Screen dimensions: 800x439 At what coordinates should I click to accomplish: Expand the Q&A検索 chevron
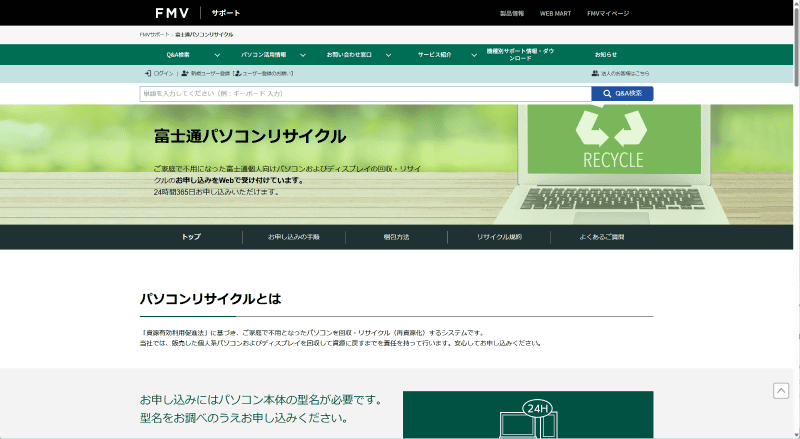217,55
